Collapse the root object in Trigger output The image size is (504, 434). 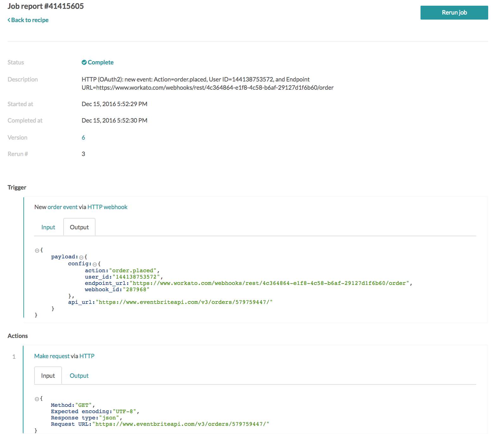pyautogui.click(x=37, y=250)
